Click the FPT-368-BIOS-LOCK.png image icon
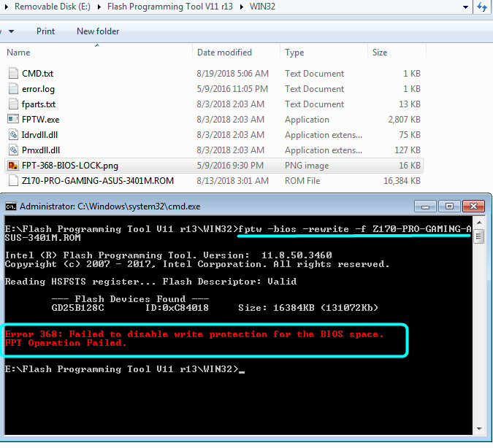 pyautogui.click(x=13, y=165)
